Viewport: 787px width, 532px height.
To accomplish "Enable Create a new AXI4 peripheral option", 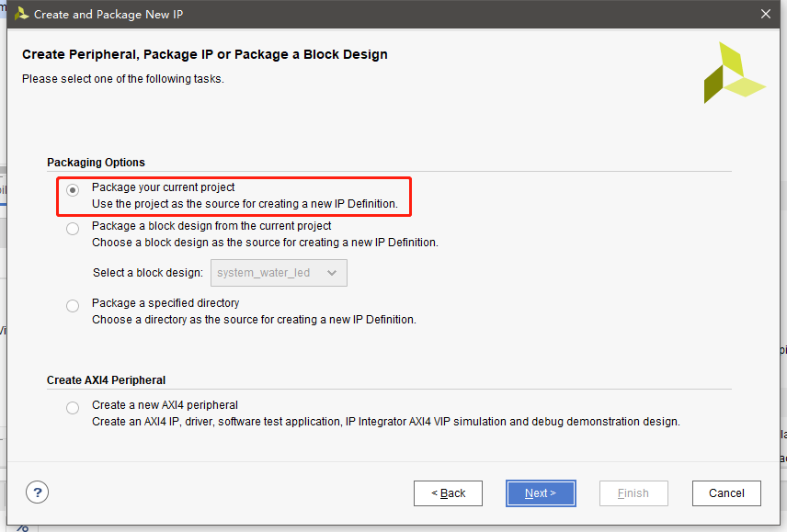I will click(73, 407).
